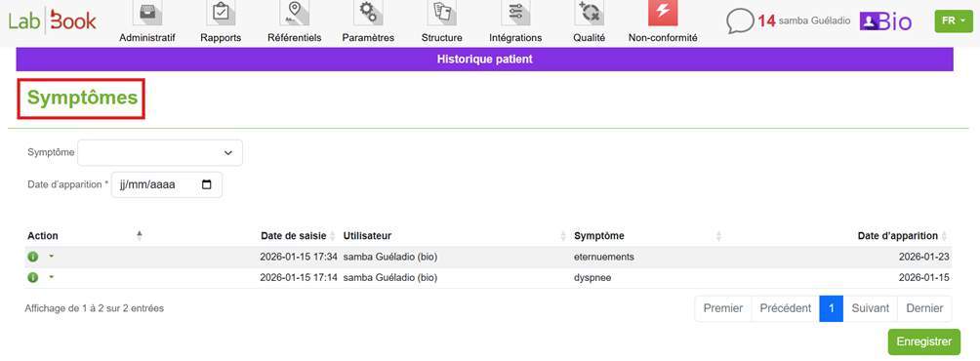Image resolution: width=980 pixels, height=361 pixels.
Task: Open the messages speech bubble icon
Action: 740,21
